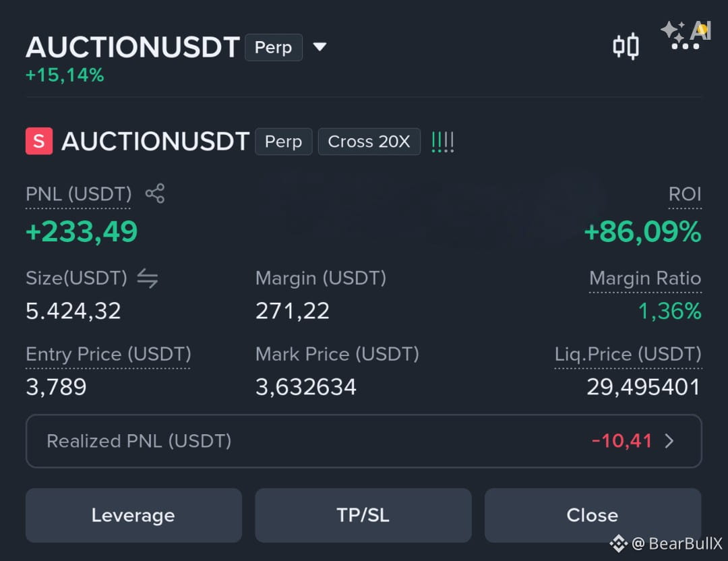728x561 pixels.
Task: Toggle the Perp tag in position row
Action: pyautogui.click(x=283, y=141)
